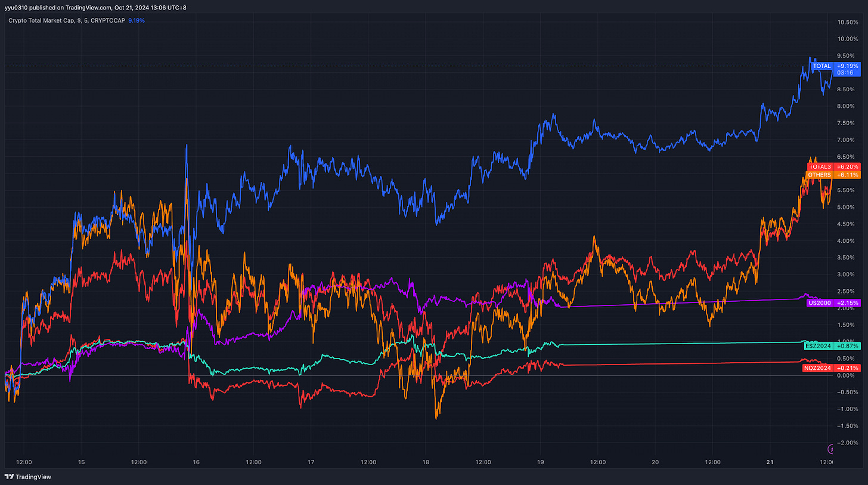Screen dimensions: 868x485
Task: Click the date label 15 on time axis
Action: (x=81, y=462)
